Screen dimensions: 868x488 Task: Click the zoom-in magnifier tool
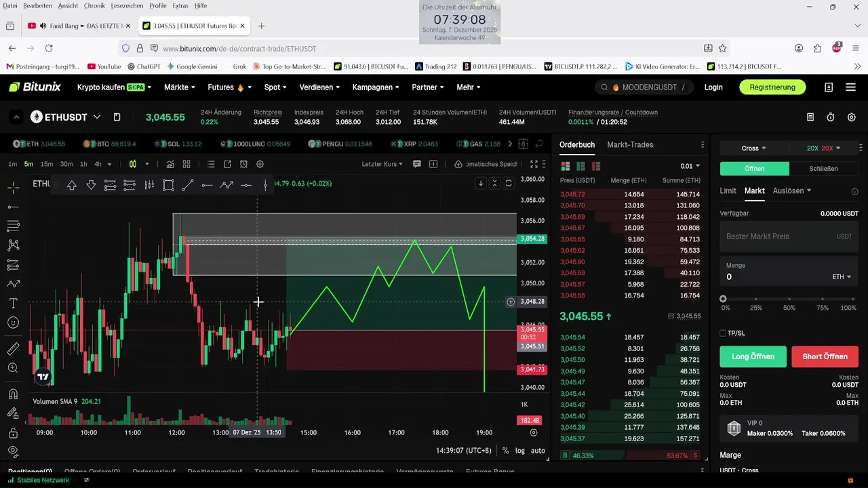(x=13, y=368)
